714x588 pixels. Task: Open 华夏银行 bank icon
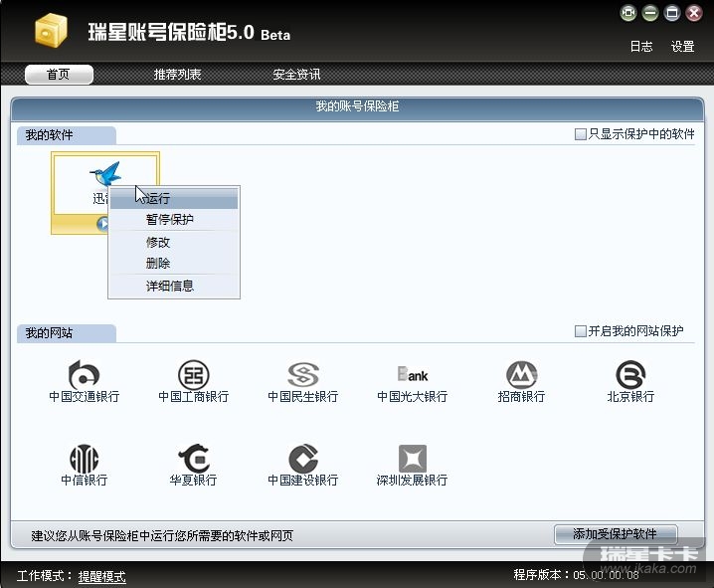point(194,459)
